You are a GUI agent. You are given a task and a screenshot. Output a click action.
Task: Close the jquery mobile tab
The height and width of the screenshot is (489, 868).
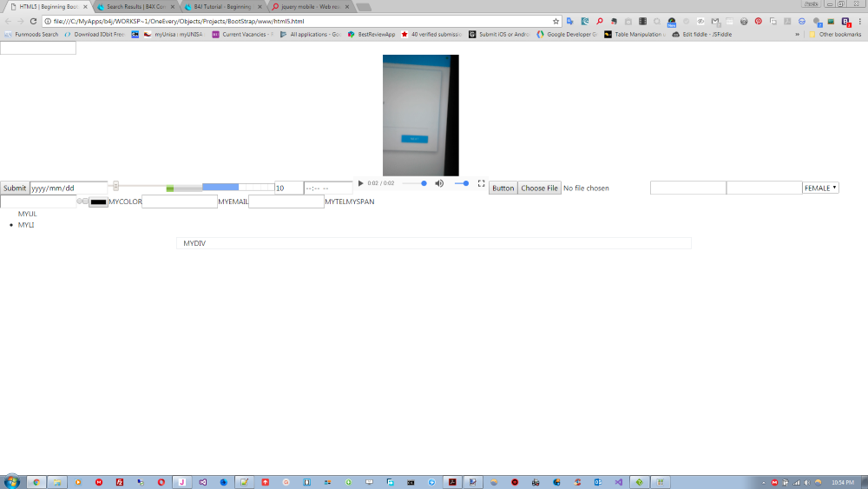pyautogui.click(x=347, y=7)
